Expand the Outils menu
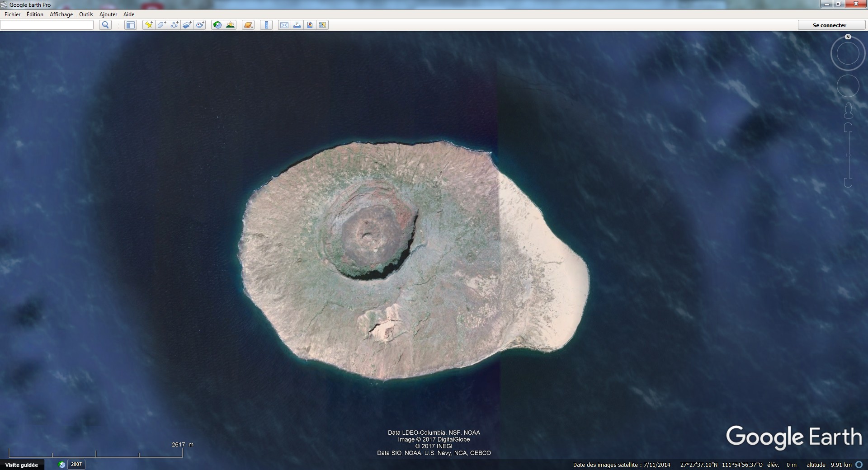Screen dimensions: 868x470 [x=86, y=14]
